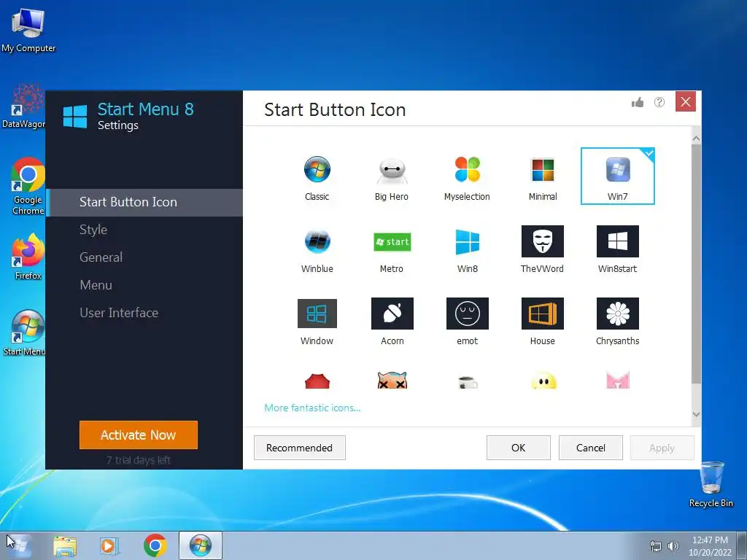
Task: Open Google Chrome from the taskbar
Action: point(155,545)
